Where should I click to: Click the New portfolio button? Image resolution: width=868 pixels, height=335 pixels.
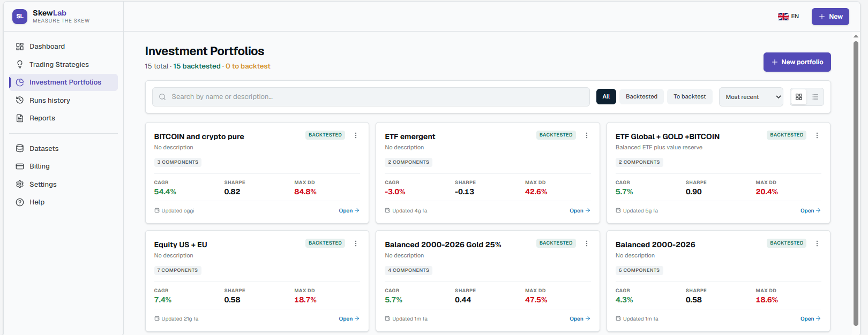[797, 62]
